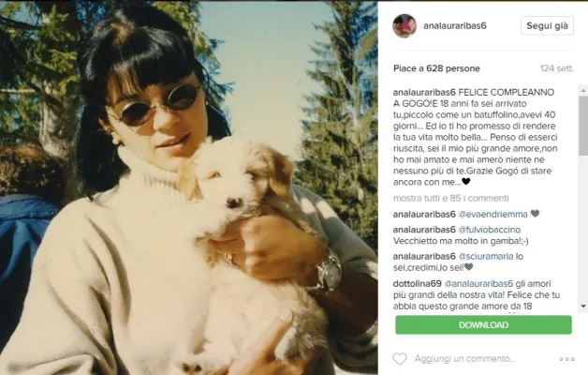This screenshot has height=375, width=588.
Task: Click the heart like icon
Action: point(400,359)
